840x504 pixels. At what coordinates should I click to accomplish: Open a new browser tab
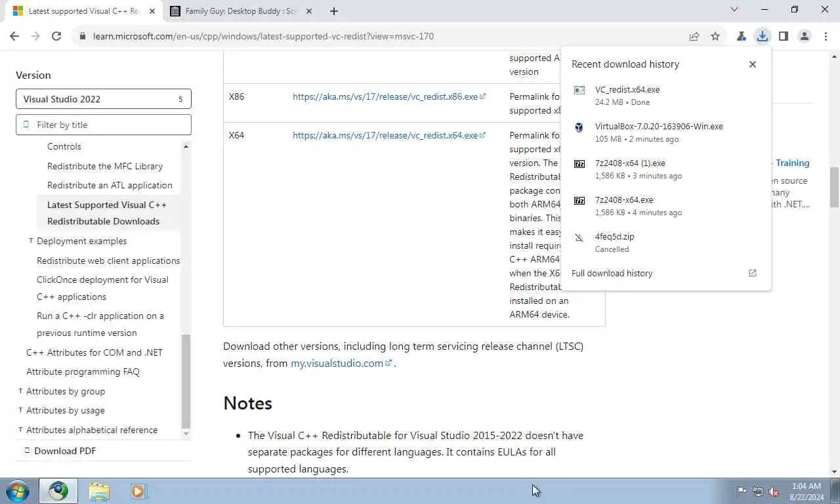point(334,11)
